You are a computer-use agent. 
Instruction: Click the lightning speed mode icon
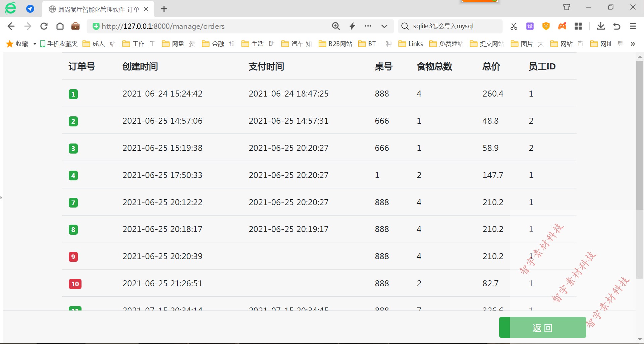[352, 26]
